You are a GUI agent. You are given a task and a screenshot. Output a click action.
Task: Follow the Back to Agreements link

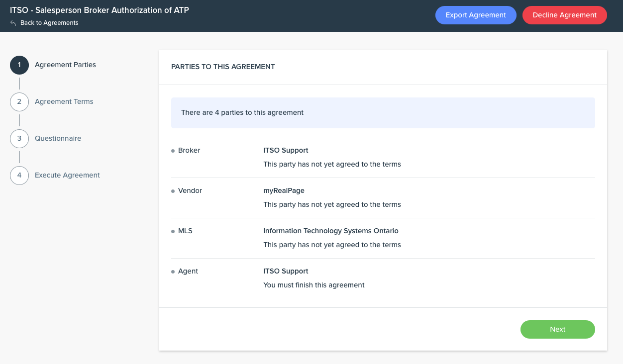click(49, 23)
